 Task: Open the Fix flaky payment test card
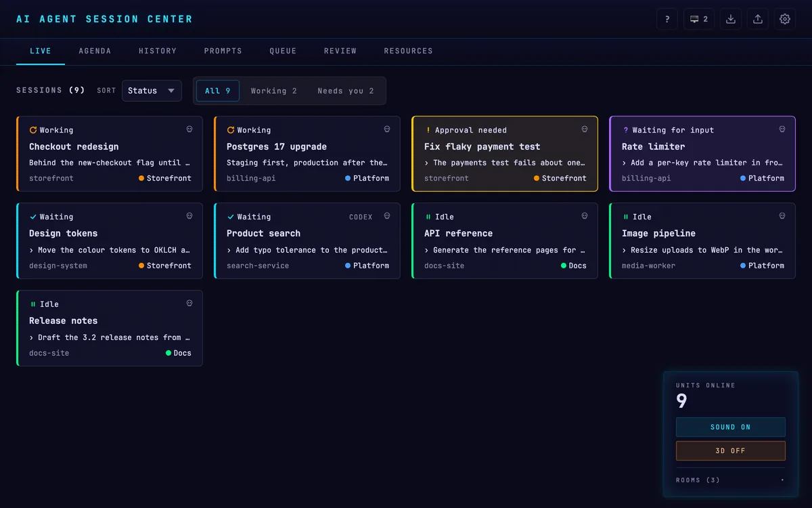505,154
